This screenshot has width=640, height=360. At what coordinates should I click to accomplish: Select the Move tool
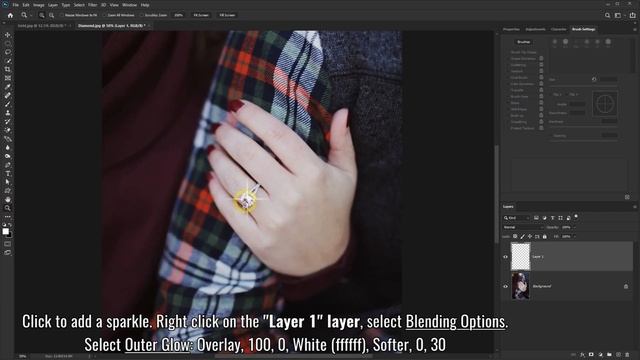click(8, 35)
